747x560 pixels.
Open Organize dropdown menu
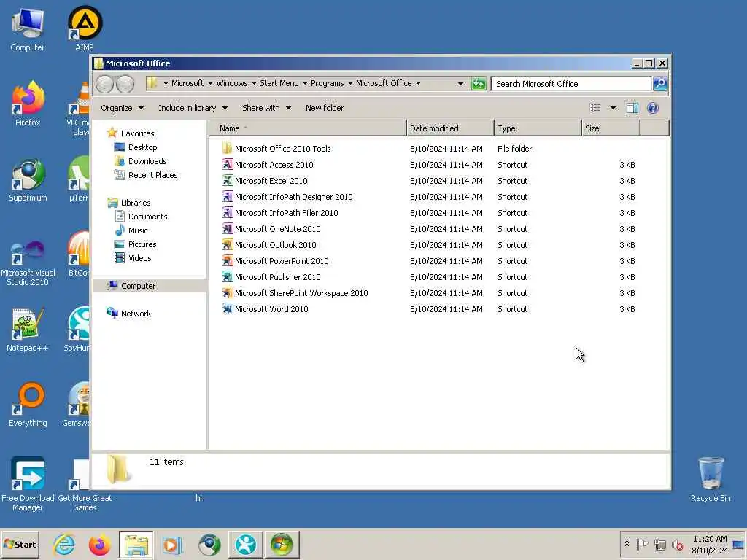[122, 108]
